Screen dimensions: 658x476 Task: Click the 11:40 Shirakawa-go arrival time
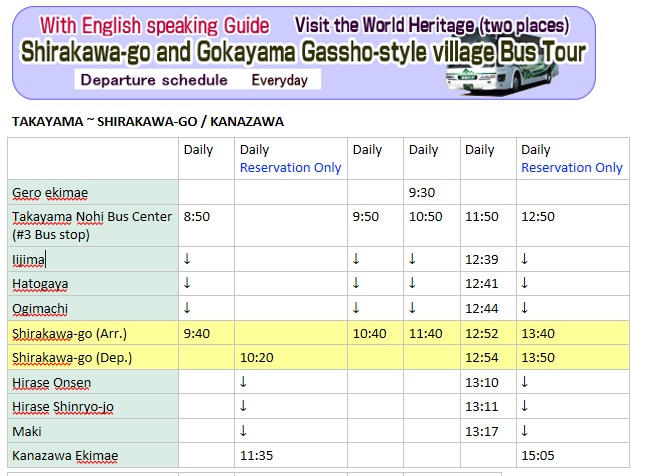(426, 334)
